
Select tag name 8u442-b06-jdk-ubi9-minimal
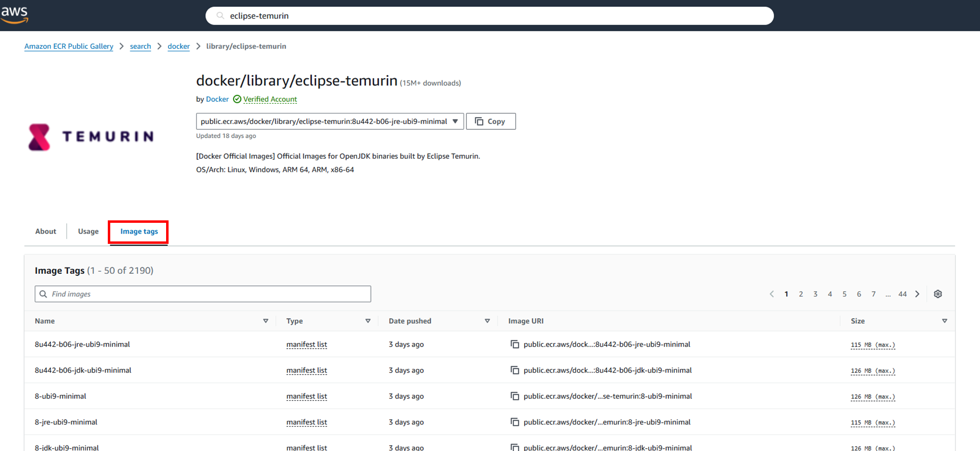83,370
